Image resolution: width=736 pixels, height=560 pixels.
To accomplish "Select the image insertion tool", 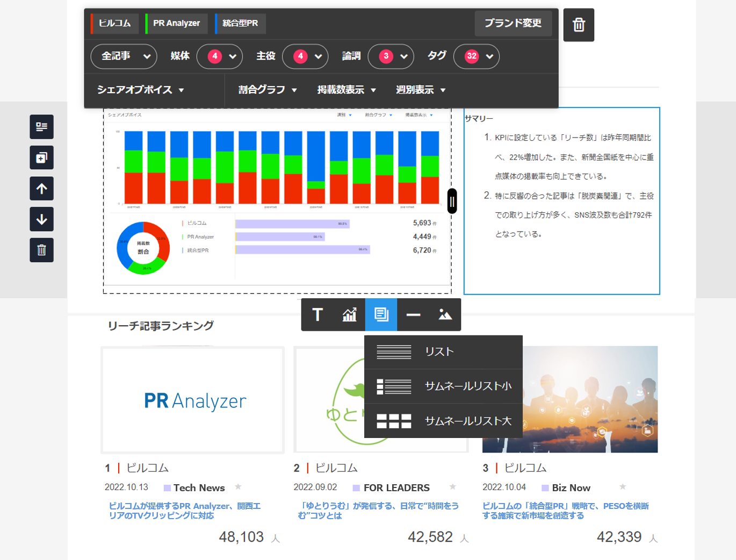I will pyautogui.click(x=445, y=315).
